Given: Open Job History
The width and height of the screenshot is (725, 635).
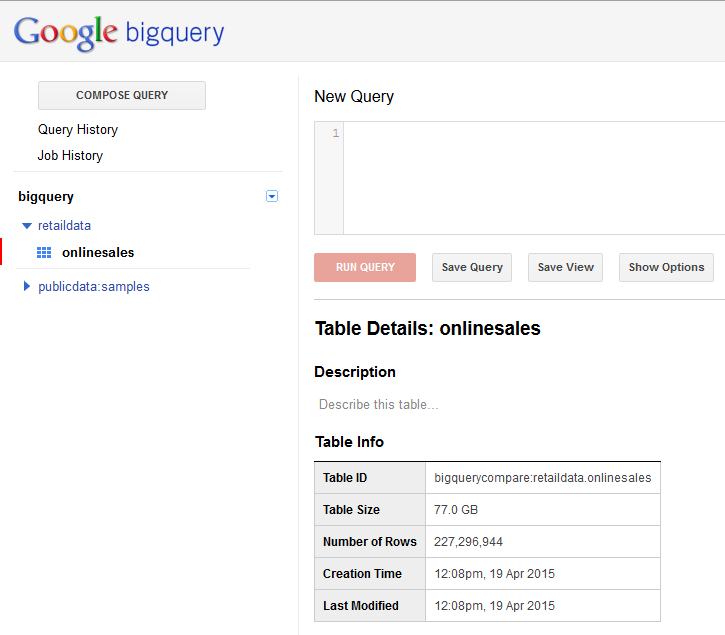Looking at the screenshot, I should pyautogui.click(x=70, y=155).
